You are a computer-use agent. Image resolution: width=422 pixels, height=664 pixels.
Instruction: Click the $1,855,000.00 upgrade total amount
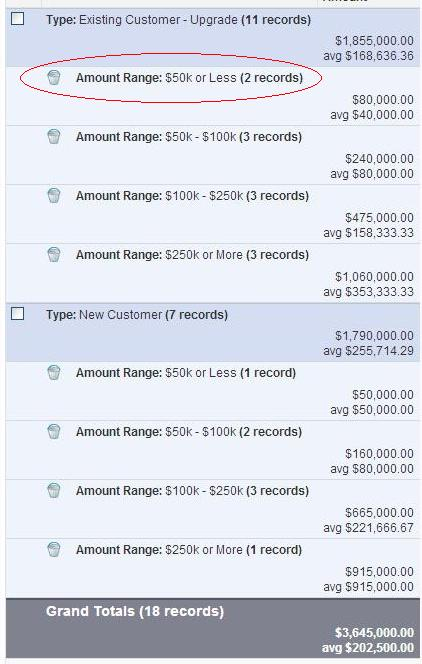[x=374, y=41]
